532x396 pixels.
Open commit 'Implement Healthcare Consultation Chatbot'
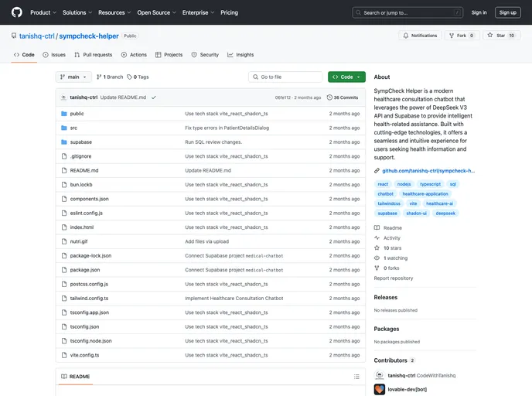234,299
